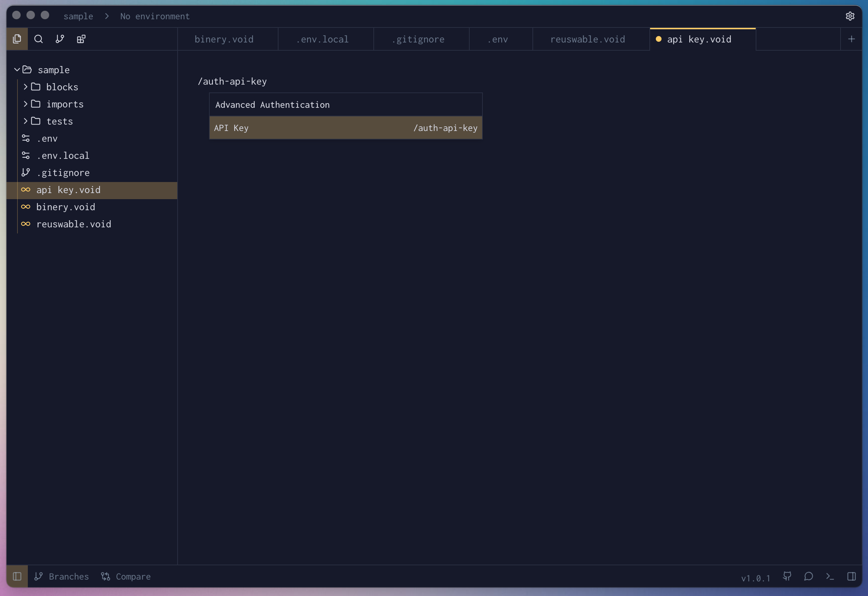Image resolution: width=868 pixels, height=596 pixels.
Task: Toggle the right side panel
Action: tap(852, 576)
